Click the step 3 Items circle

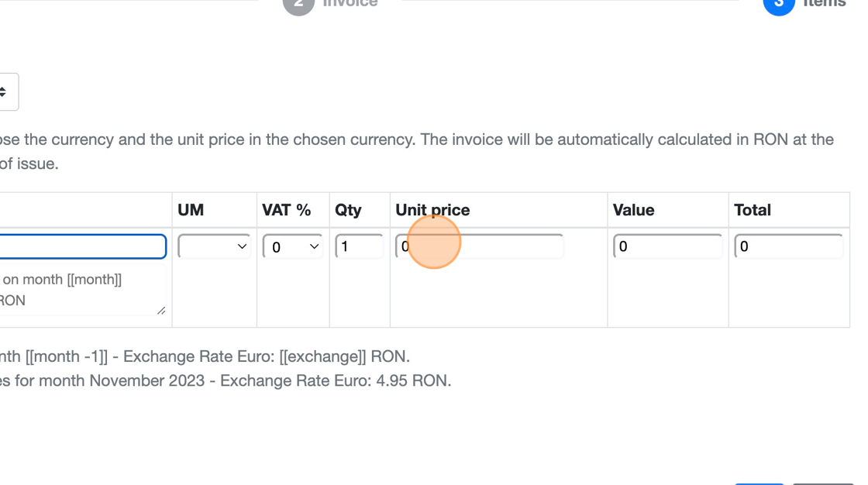pos(778,4)
